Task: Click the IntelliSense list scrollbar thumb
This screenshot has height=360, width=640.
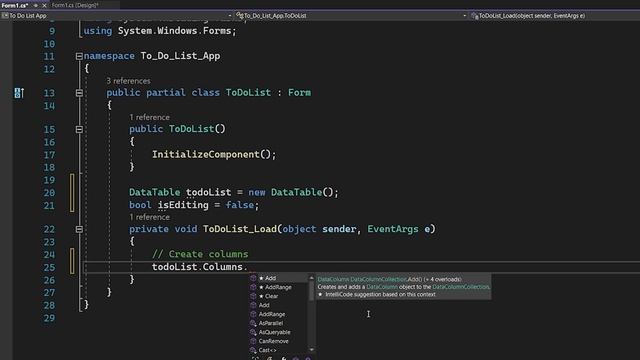Action: 311,291
